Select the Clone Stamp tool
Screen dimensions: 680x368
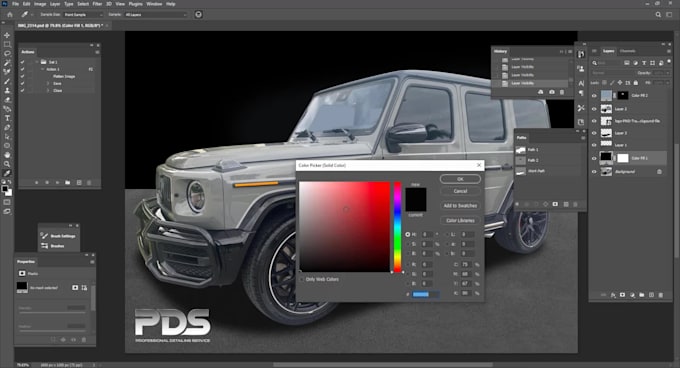[7, 91]
